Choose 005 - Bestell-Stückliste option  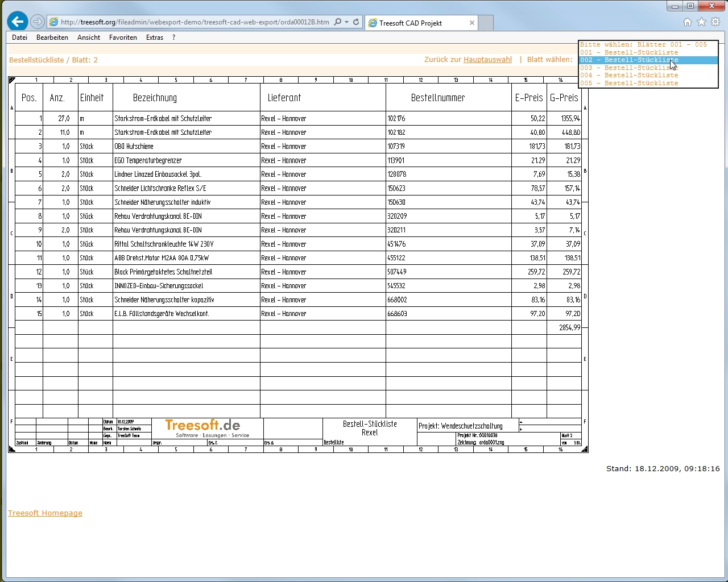[x=629, y=83]
